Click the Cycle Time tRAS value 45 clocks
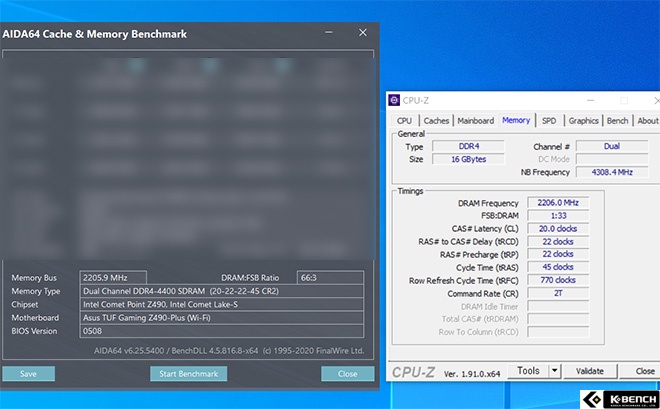 [558, 267]
